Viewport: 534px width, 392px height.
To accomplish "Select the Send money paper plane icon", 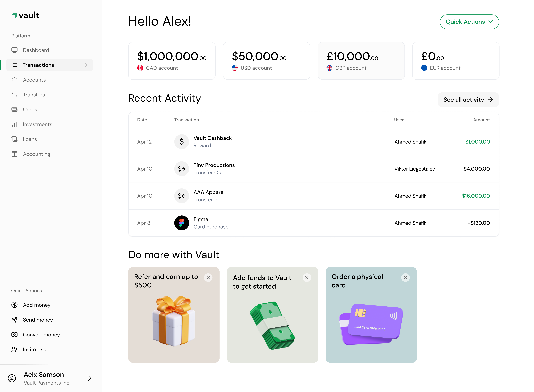I will (14, 320).
